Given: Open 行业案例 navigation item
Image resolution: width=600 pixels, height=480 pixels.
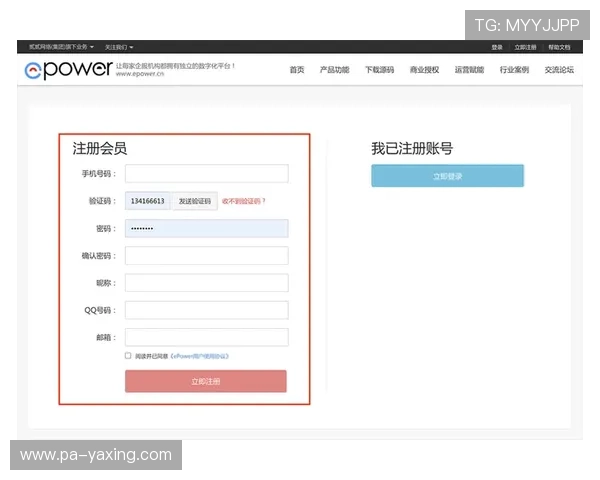Looking at the screenshot, I should [x=514, y=70].
